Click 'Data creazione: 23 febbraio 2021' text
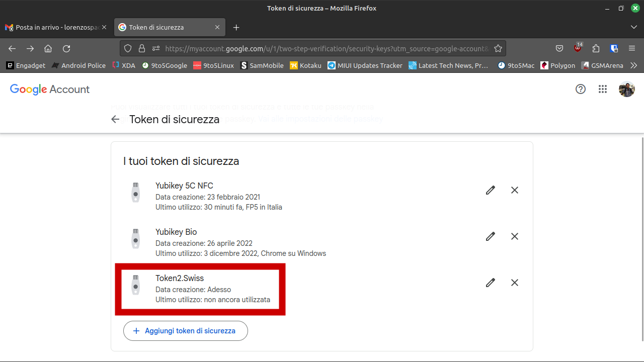The width and height of the screenshot is (644, 362). (x=208, y=197)
